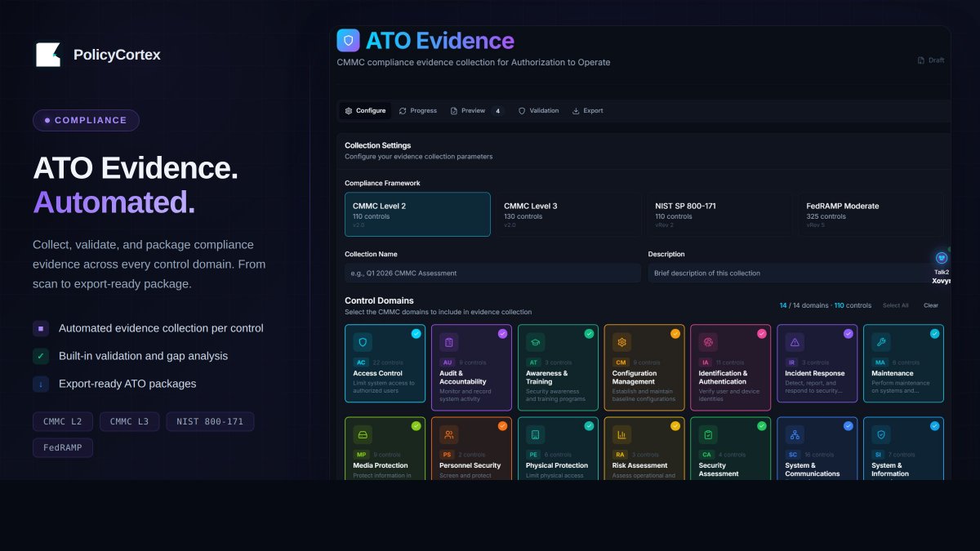Click the Automated evidence collection bullet icon

41,328
